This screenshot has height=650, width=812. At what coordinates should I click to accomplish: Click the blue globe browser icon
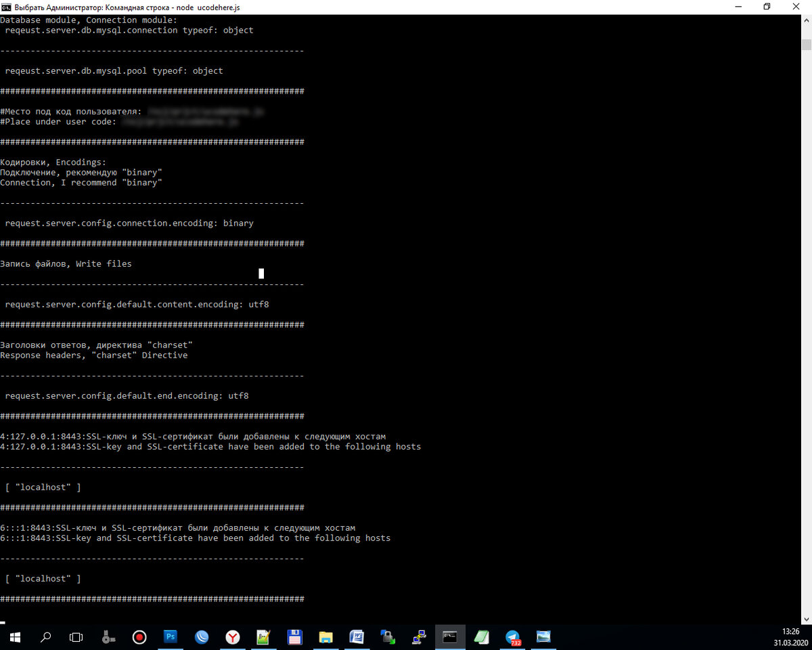(x=202, y=637)
